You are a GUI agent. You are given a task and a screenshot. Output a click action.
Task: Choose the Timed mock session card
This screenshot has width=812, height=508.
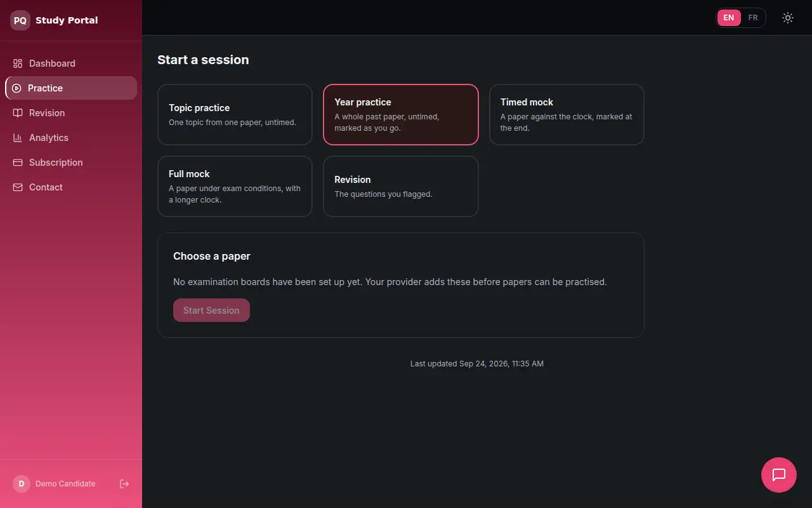tap(566, 115)
